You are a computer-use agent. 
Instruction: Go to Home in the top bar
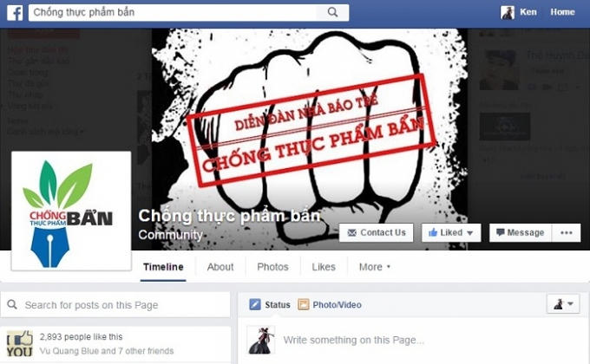(562, 12)
